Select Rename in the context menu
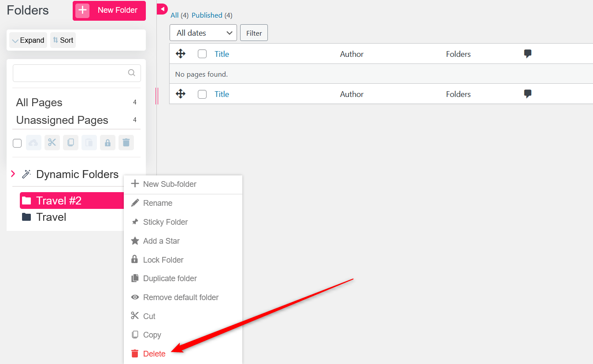This screenshot has height=364, width=593. click(157, 203)
